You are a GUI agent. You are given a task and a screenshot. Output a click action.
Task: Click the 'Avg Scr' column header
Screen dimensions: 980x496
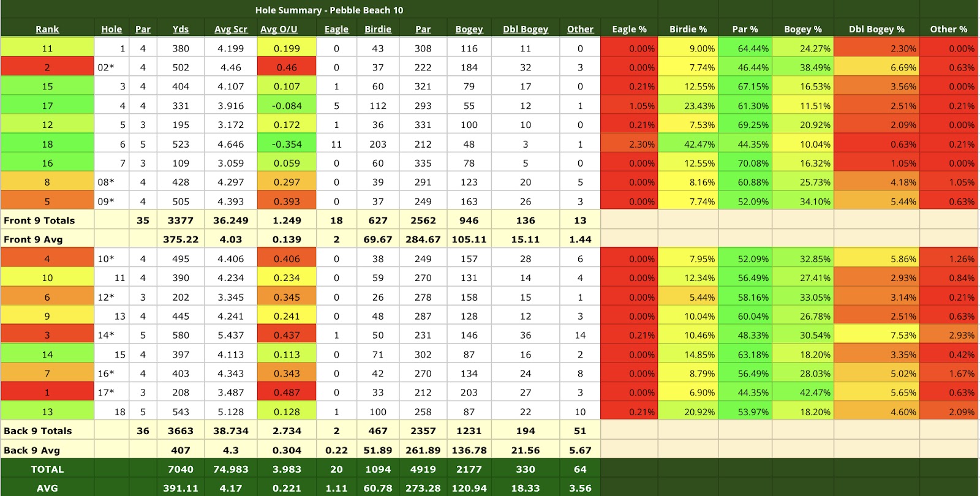(231, 29)
